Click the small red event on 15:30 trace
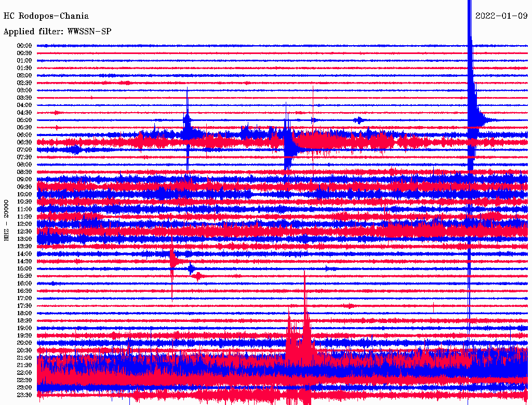Viewport: 532px width, 405px height. click(197, 276)
